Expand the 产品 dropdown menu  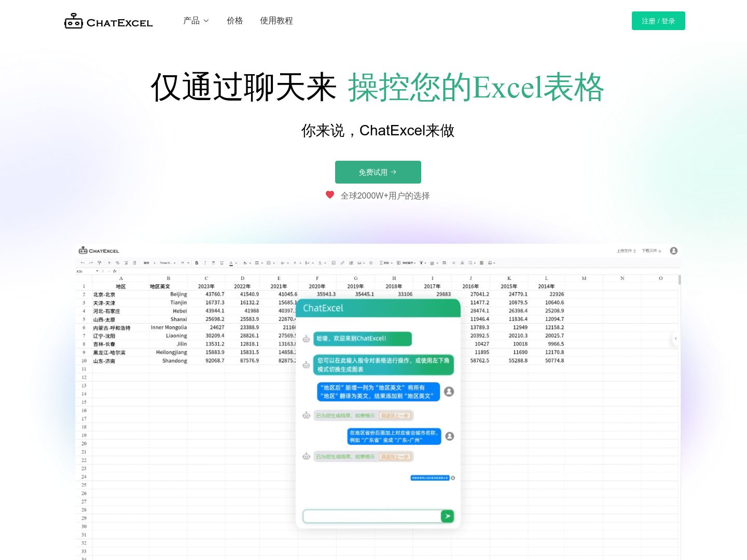pos(196,21)
